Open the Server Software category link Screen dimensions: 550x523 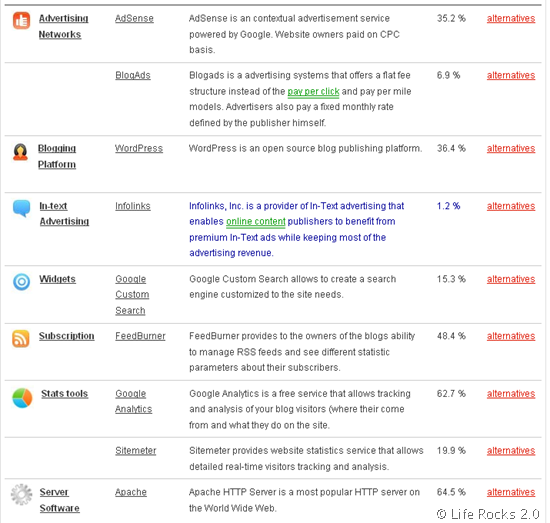coord(59,500)
